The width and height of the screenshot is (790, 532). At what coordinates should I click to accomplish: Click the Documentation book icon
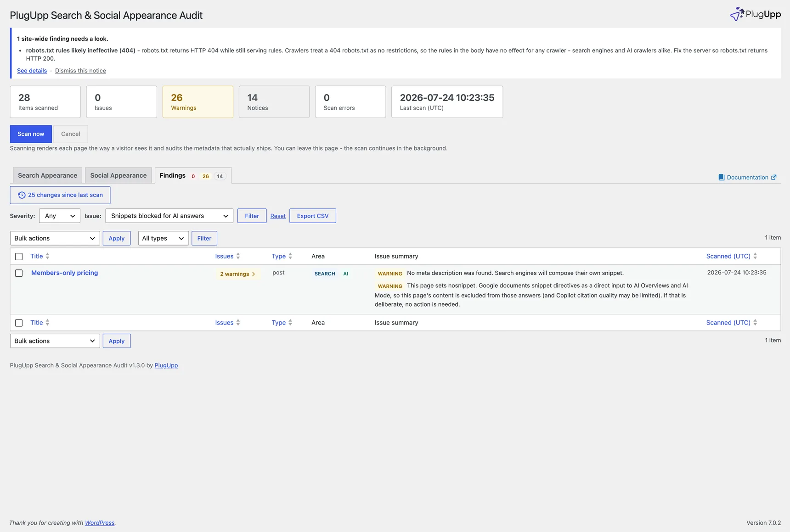click(x=721, y=177)
